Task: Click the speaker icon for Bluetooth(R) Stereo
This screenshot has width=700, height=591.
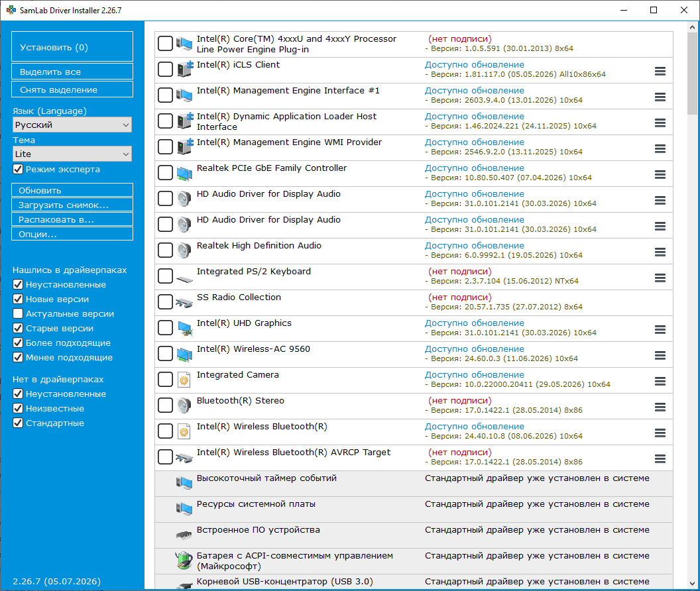Action: coord(184,405)
